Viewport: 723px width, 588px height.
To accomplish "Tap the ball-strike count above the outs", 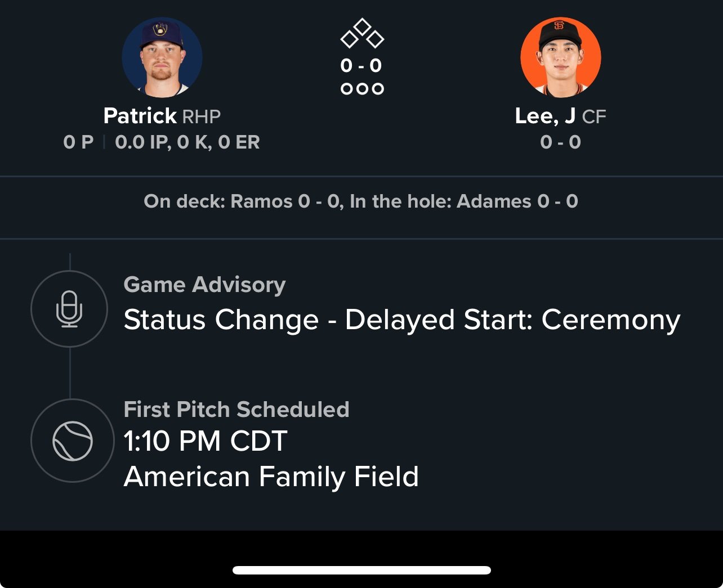I will (x=361, y=66).
